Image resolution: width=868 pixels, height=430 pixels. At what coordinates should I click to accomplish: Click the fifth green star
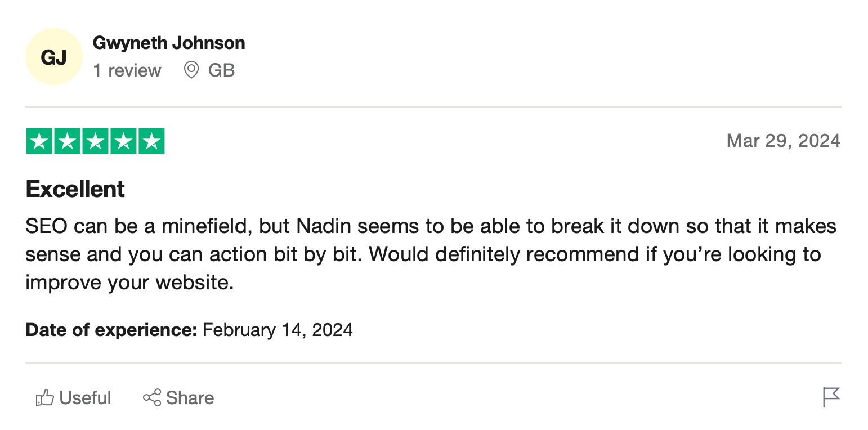[151, 141]
